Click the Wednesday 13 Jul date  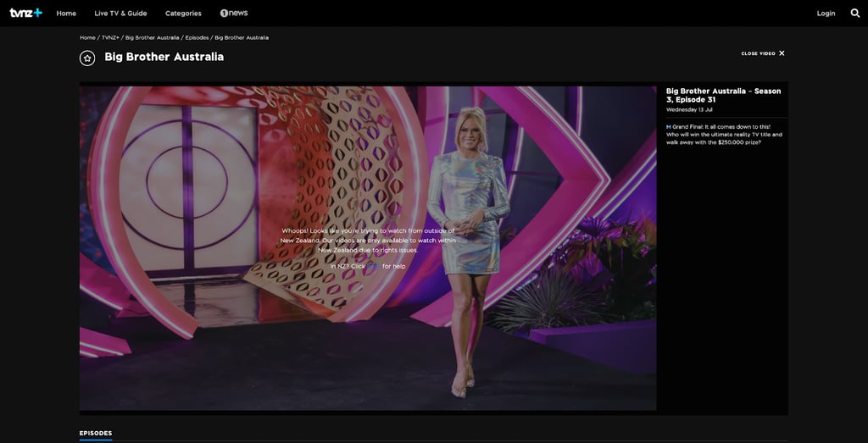coord(688,109)
